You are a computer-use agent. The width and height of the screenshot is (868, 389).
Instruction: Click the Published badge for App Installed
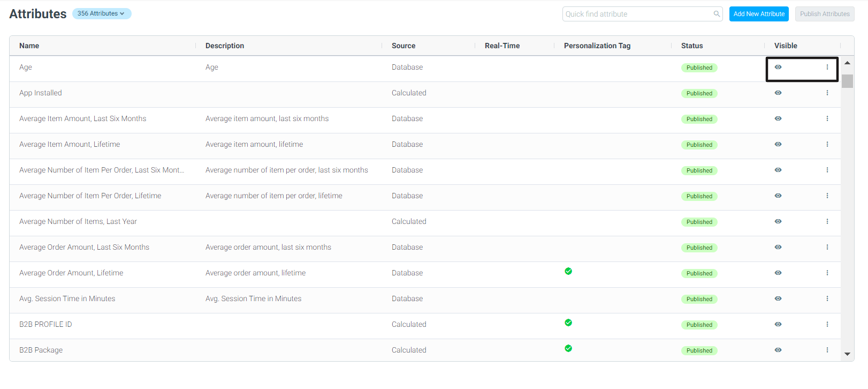[699, 93]
